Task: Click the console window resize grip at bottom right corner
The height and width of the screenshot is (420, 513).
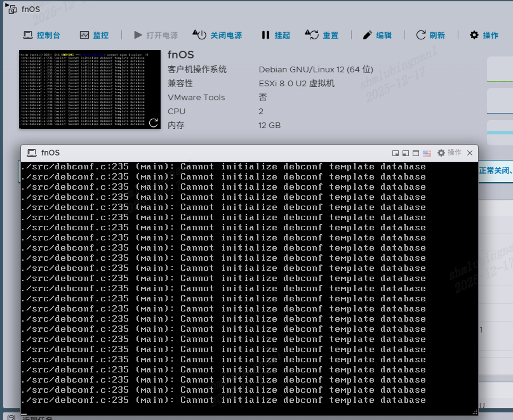Action: point(475,412)
